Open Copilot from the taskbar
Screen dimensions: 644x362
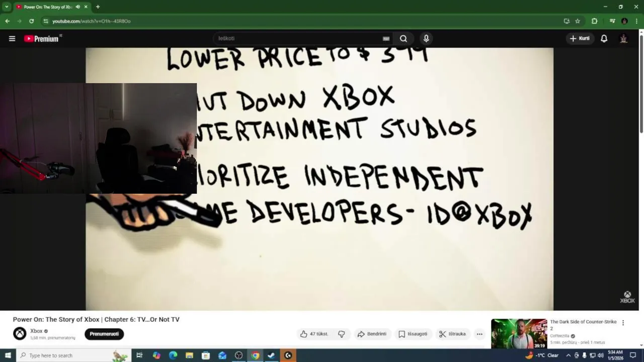[x=156, y=355]
